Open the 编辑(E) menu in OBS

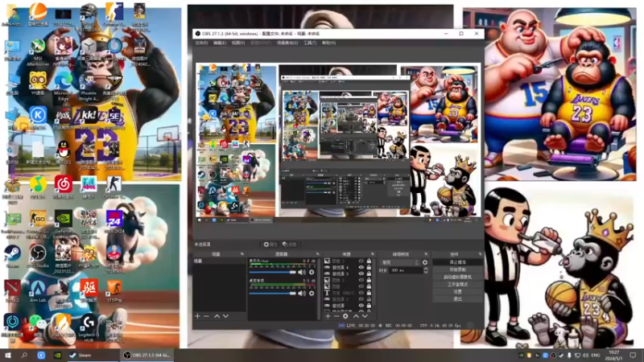point(220,43)
